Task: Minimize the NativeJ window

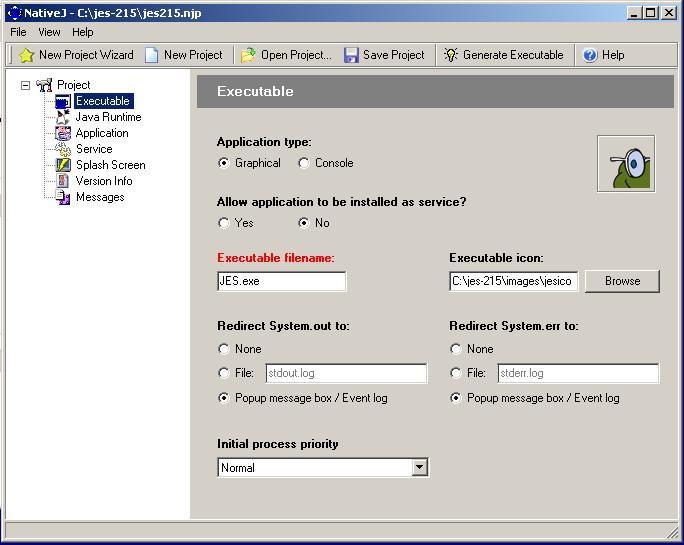Action: click(635, 13)
